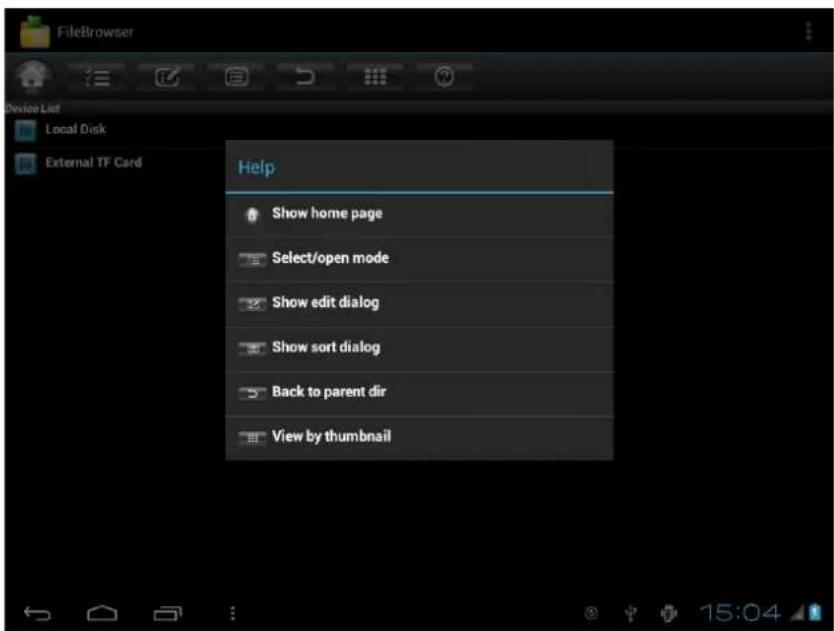Select 'Show edit dialog' Help entry
This screenshot has height=631, width=834.
pos(420,303)
